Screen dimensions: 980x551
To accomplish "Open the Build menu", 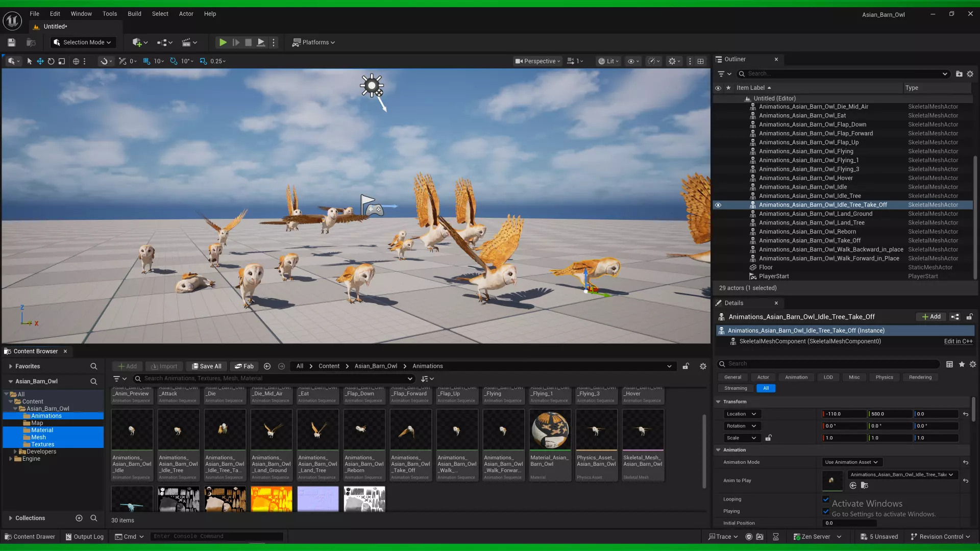I will coord(134,14).
